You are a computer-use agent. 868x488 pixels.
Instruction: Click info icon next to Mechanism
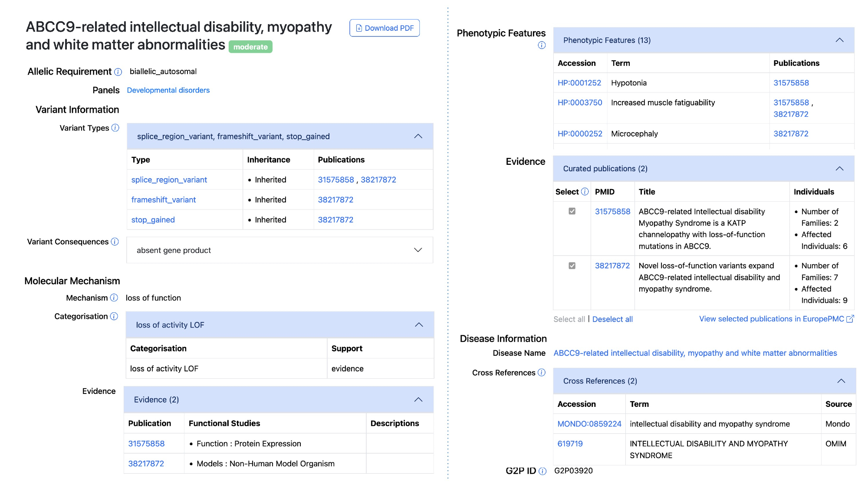click(x=114, y=298)
